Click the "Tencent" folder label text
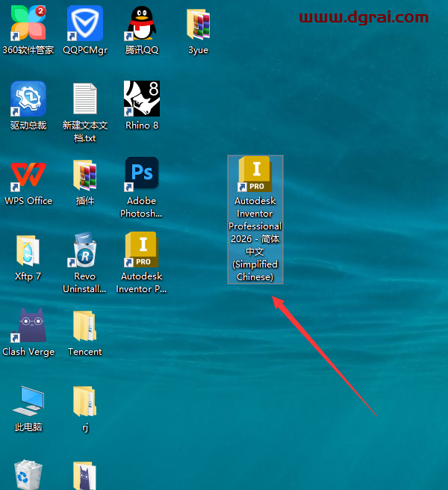This screenshot has height=490, width=448. click(x=85, y=352)
